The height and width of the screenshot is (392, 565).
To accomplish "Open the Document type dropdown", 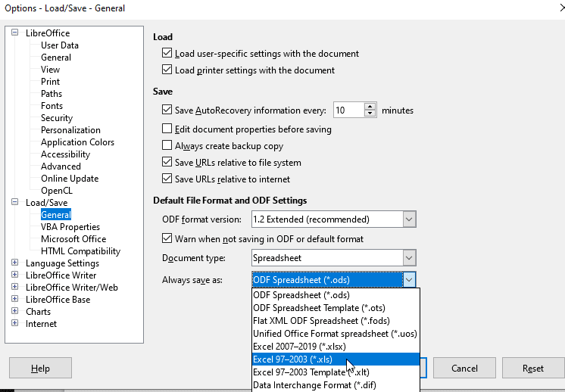I will [x=409, y=258].
